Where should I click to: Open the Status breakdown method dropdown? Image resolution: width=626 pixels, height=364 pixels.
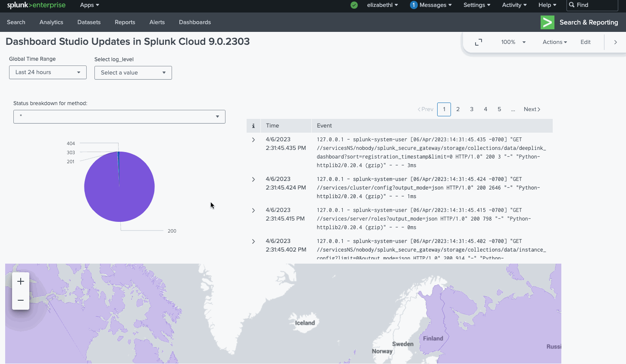[119, 117]
